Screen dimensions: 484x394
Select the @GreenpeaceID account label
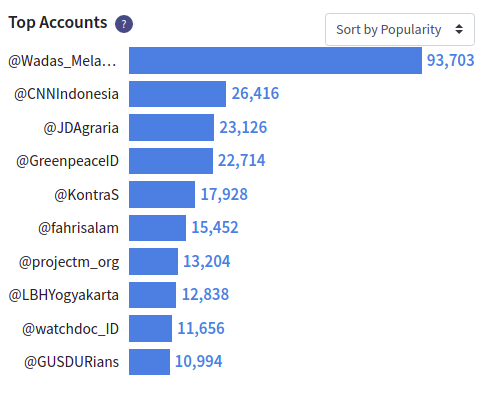click(67, 161)
